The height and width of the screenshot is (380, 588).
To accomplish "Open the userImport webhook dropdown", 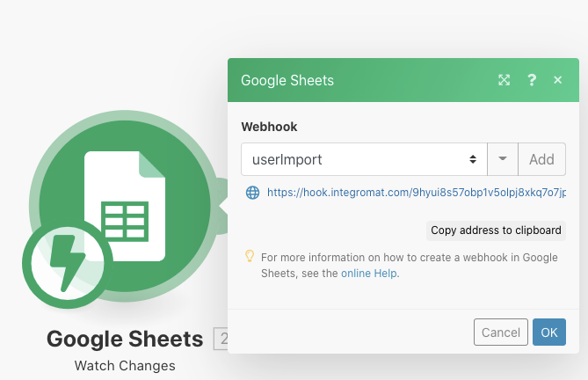I will [x=364, y=159].
